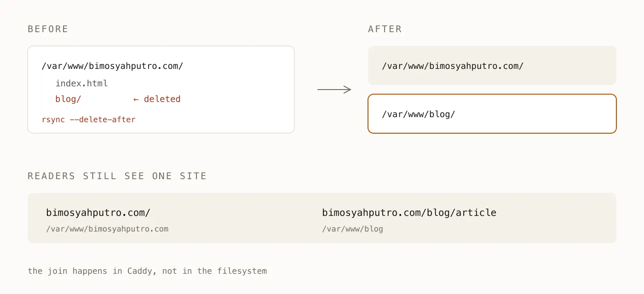
Task: Click the AFTER heading label
Action: pos(385,29)
